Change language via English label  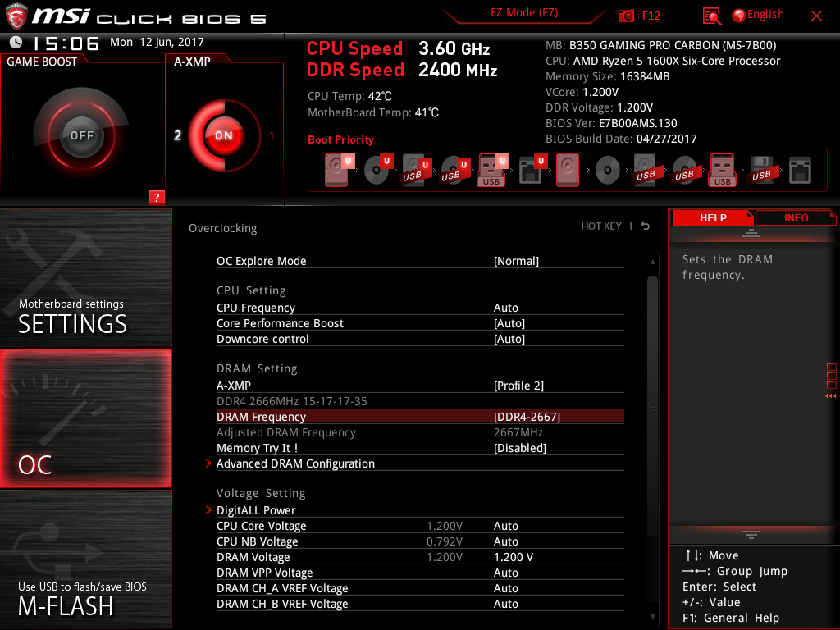pos(765,15)
